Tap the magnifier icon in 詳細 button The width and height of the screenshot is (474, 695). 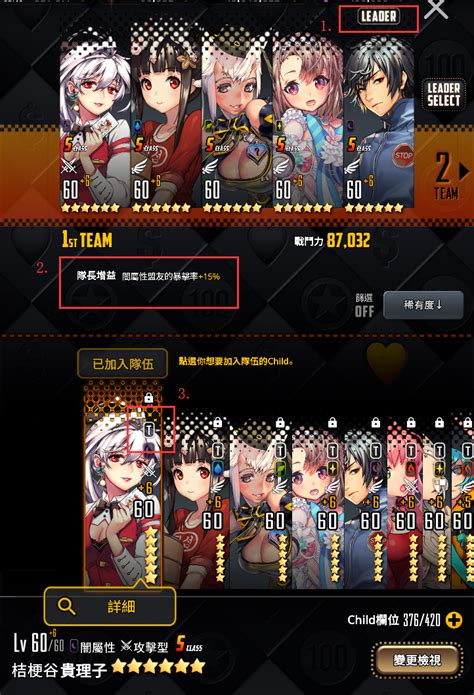pyautogui.click(x=67, y=606)
